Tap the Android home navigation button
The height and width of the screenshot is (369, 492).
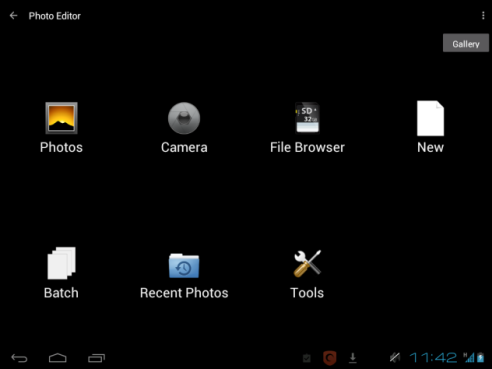58,358
